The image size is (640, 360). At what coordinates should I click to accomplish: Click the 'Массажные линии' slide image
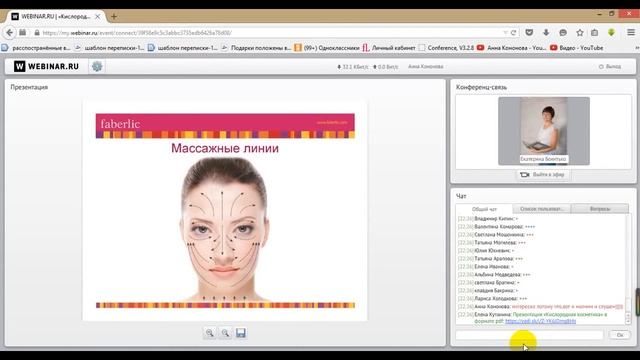(225, 210)
